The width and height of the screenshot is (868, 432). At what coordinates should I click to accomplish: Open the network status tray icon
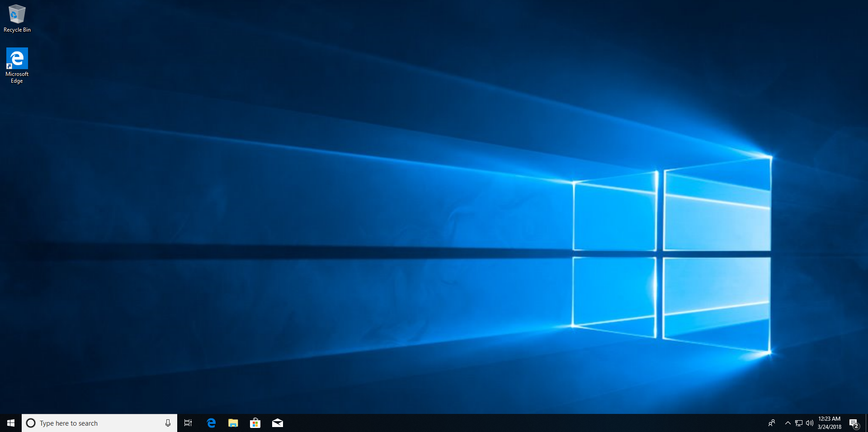[x=799, y=423]
